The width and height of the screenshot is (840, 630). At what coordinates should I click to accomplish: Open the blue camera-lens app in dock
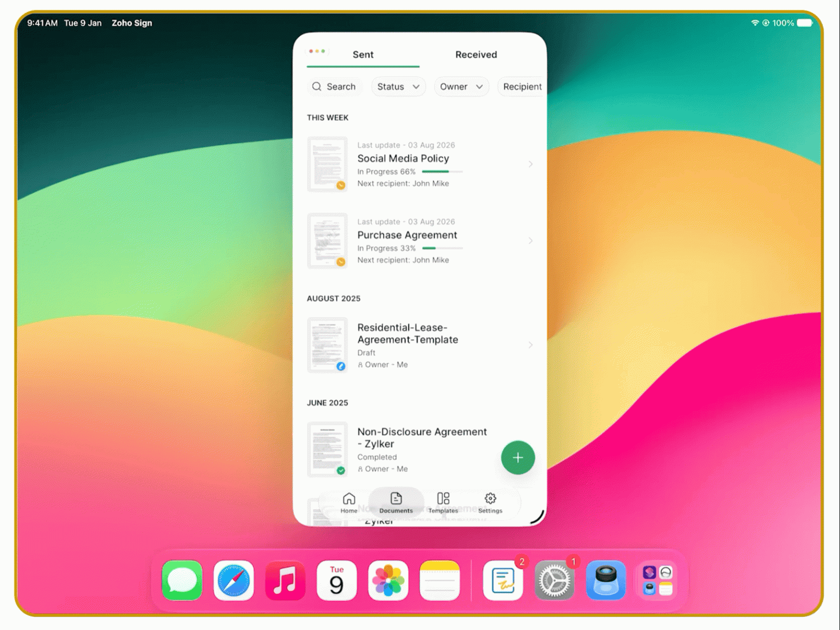(606, 581)
